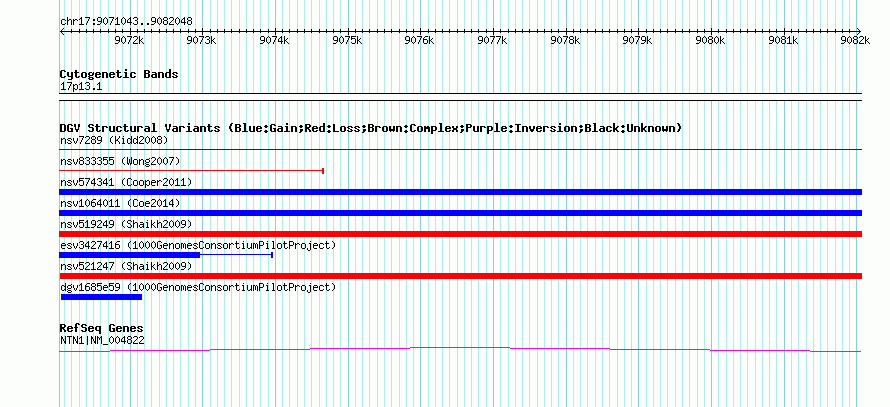The image size is (890, 407).
Task: Click the red nsv833355 loss line
Action: point(192,170)
